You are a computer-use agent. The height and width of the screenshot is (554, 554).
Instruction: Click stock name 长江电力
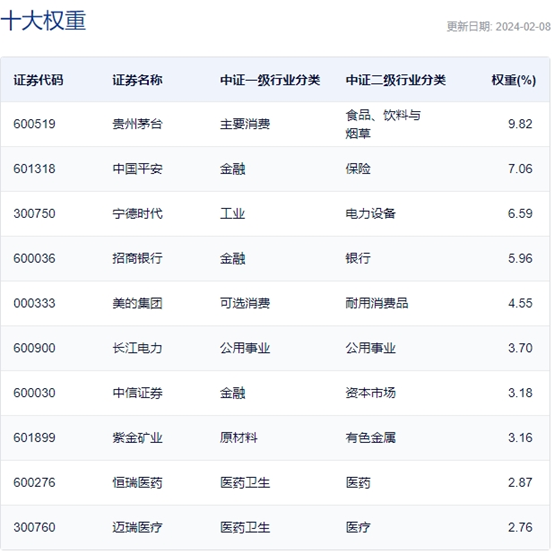click(x=137, y=348)
